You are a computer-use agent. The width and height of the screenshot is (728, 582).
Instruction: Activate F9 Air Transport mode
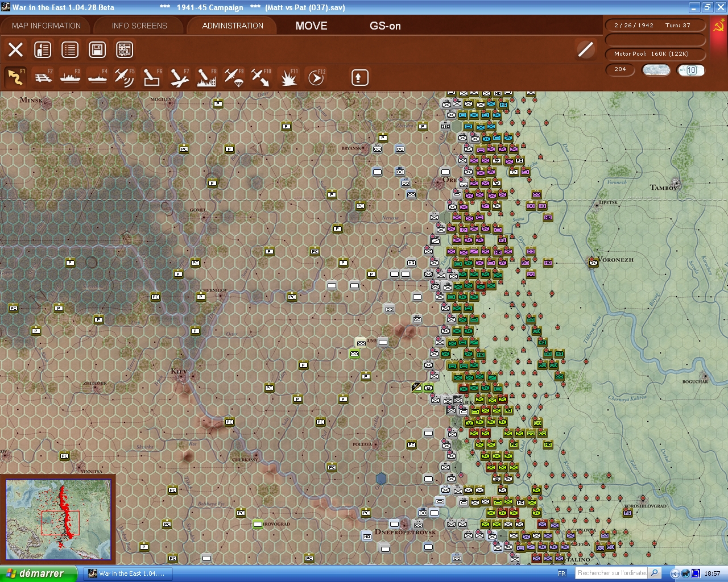(234, 77)
